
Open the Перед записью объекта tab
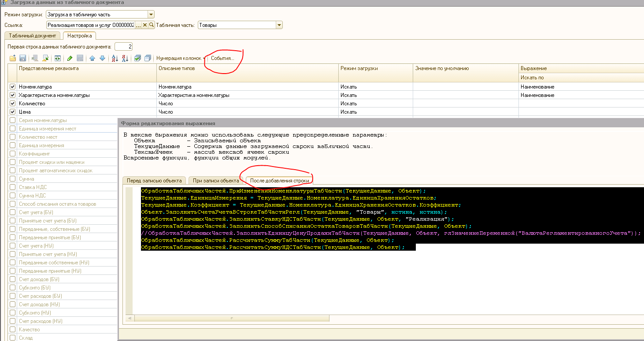(x=154, y=181)
